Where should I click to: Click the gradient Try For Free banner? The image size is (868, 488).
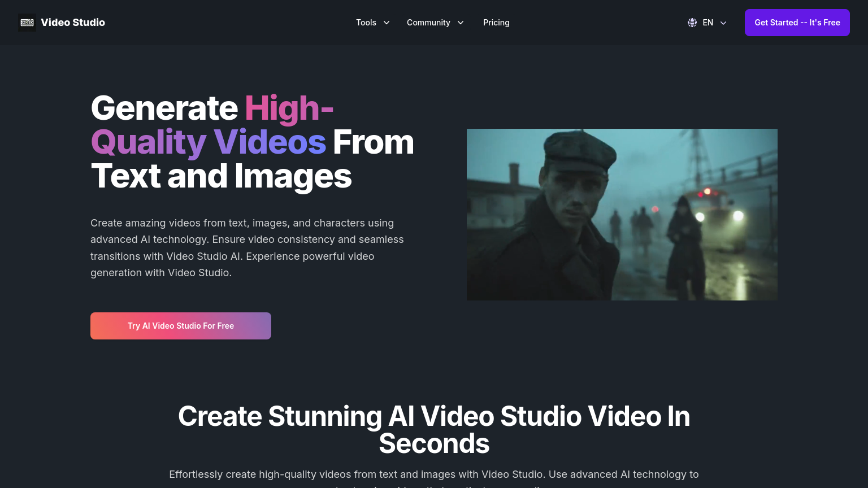point(181,326)
